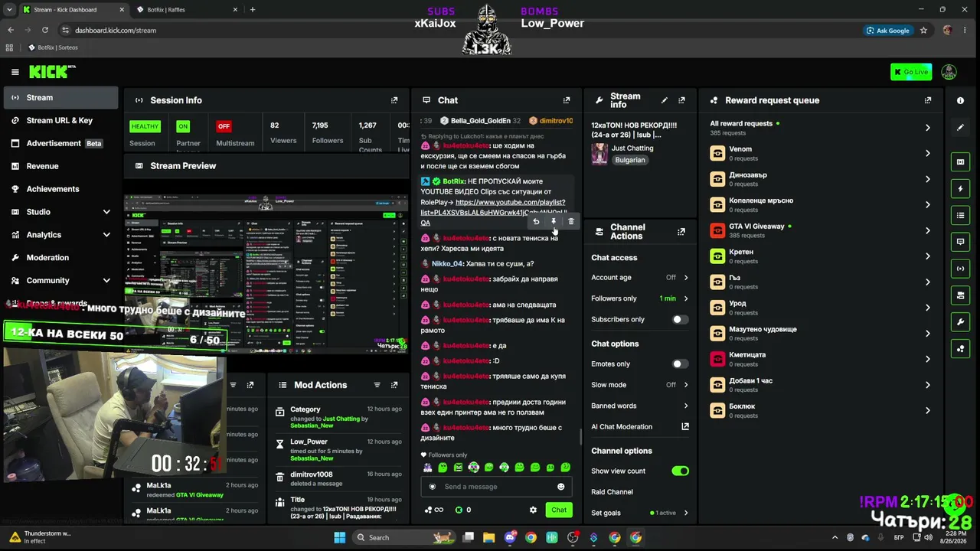This screenshot has width=980, height=551.
Task: Click the browser address bar
Action: click(459, 31)
